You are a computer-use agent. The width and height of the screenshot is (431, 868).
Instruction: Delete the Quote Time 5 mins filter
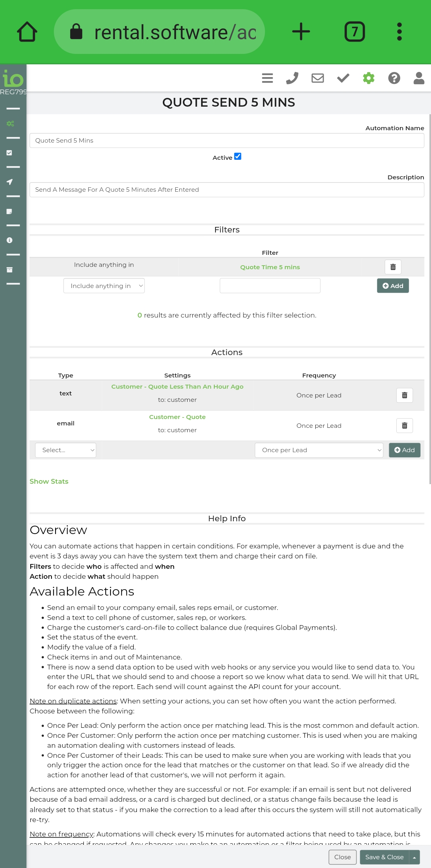393,267
